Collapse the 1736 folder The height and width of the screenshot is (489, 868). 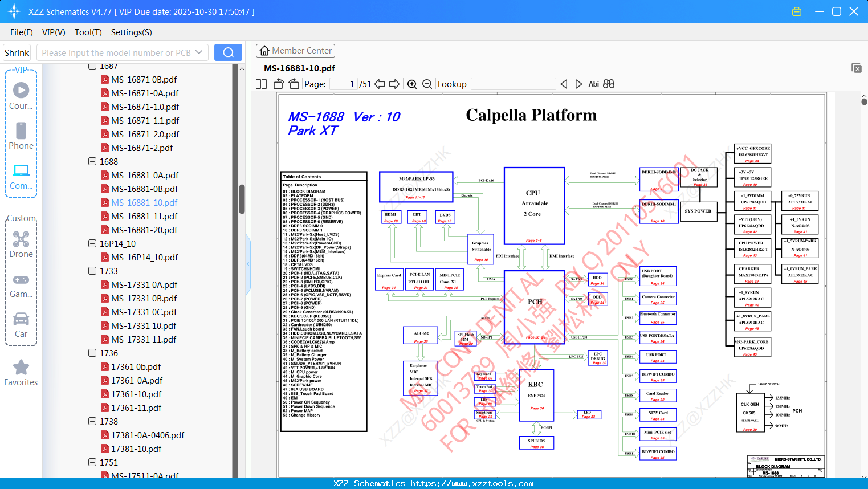point(92,353)
